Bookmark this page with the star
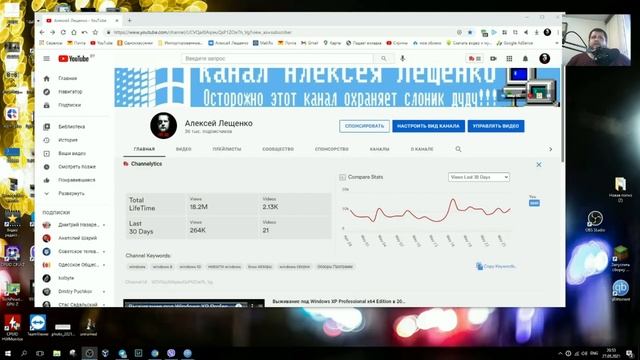The width and height of the screenshot is (640, 360). coord(470,32)
